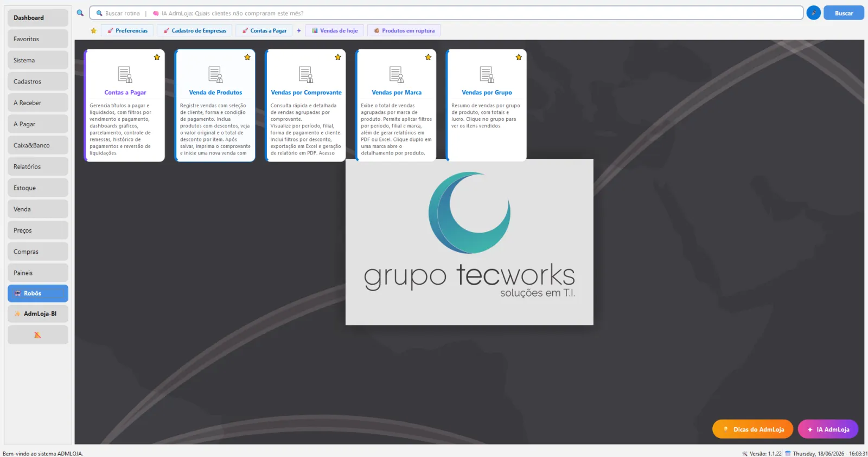Open the Sistema sidebar menu

click(x=38, y=60)
